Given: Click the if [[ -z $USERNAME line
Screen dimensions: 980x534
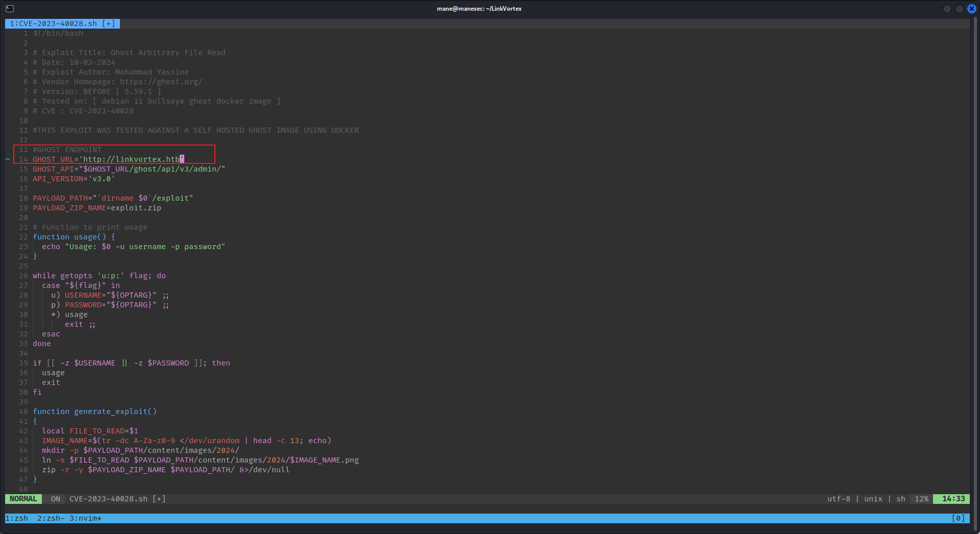Looking at the screenshot, I should click(132, 363).
